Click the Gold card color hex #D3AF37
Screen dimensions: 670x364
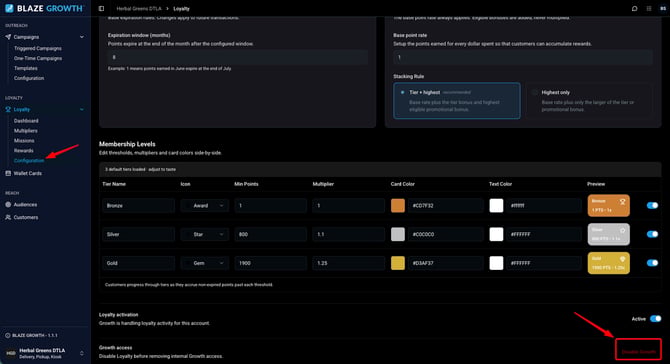tap(446, 263)
